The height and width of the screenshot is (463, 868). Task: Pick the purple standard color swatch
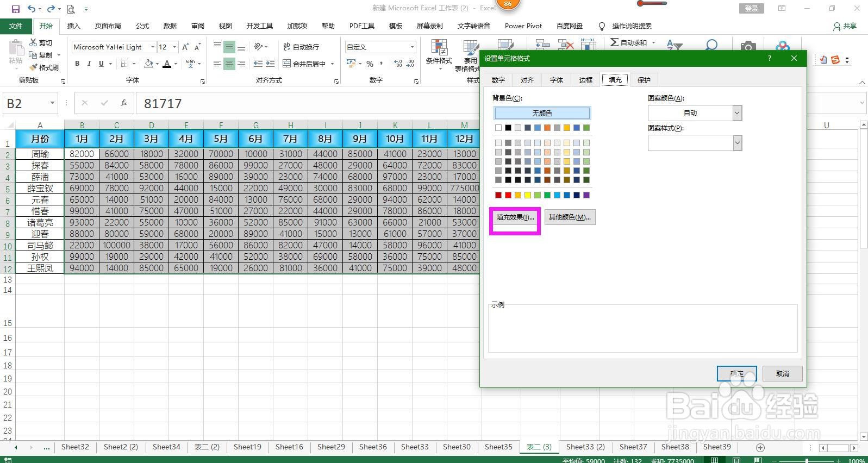[586, 195]
